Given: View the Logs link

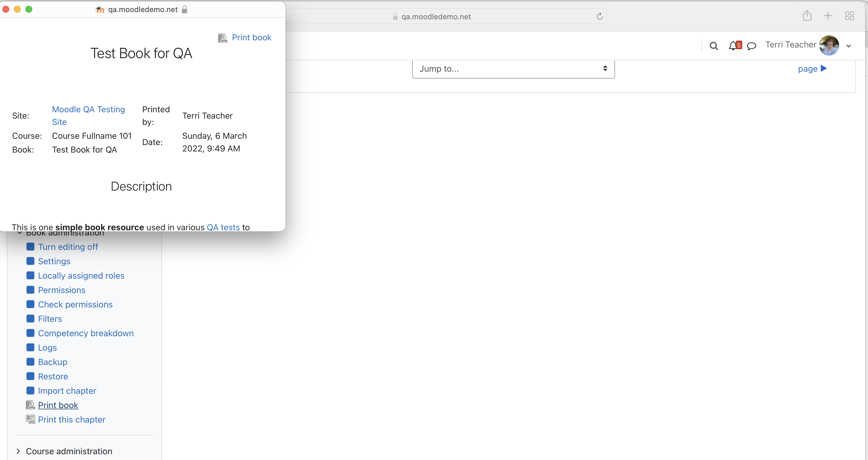Looking at the screenshot, I should [47, 347].
